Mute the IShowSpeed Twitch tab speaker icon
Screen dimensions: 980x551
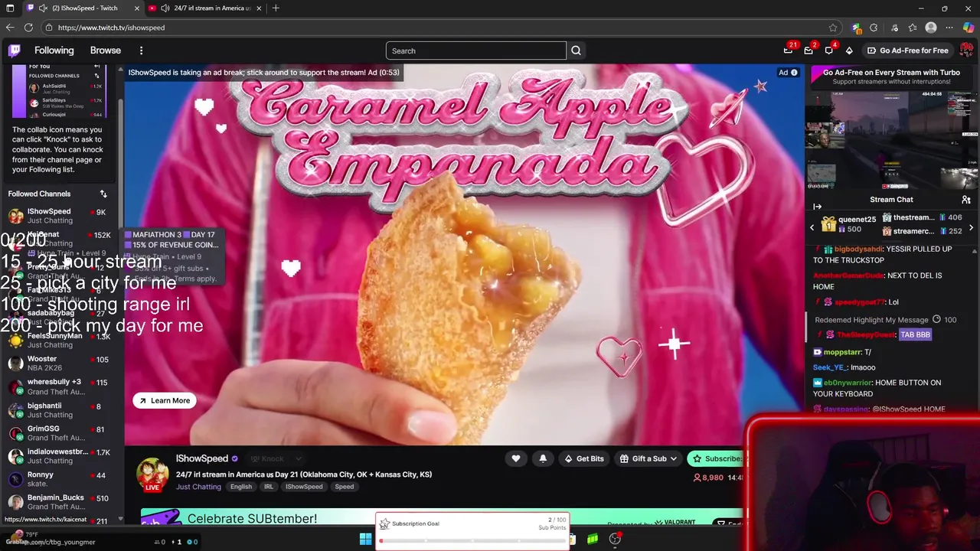43,8
